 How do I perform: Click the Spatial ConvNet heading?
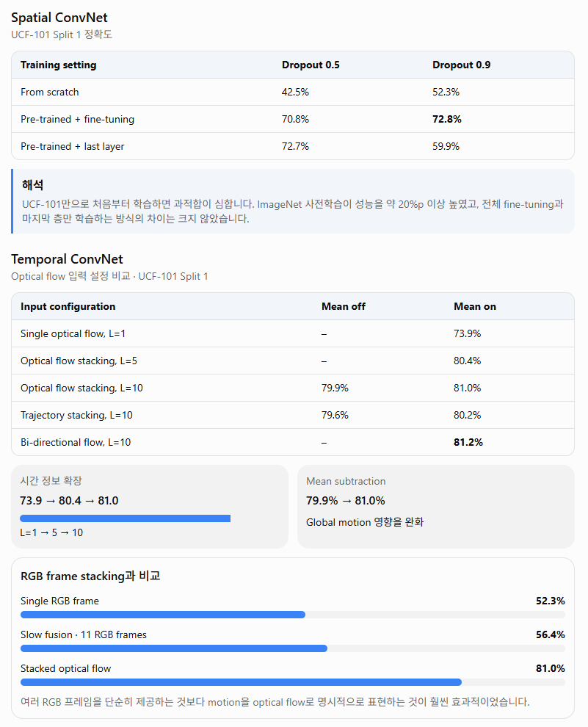(59, 18)
